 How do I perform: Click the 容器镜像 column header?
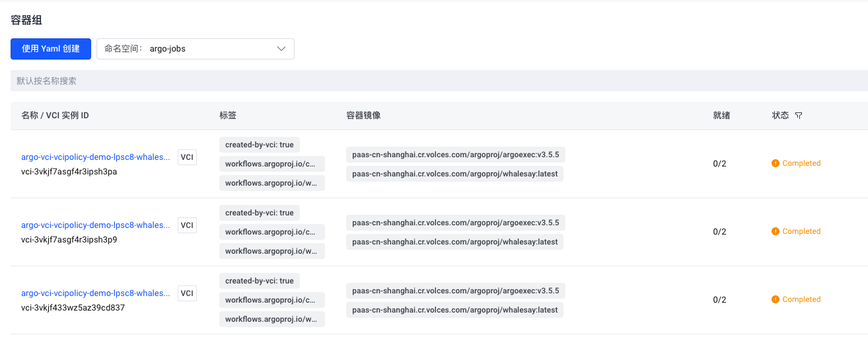tap(363, 116)
